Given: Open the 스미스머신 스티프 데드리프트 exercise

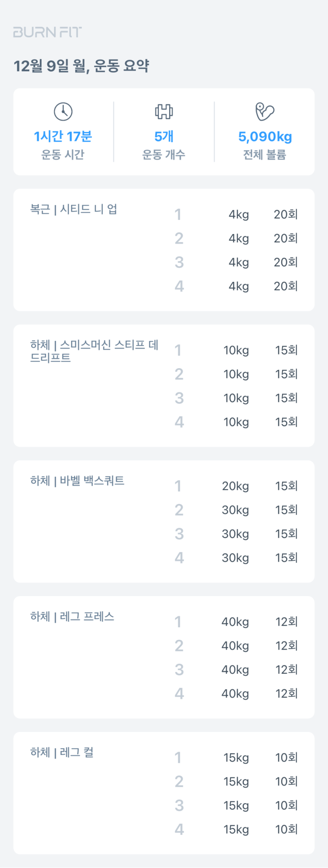Looking at the screenshot, I should 94,351.
